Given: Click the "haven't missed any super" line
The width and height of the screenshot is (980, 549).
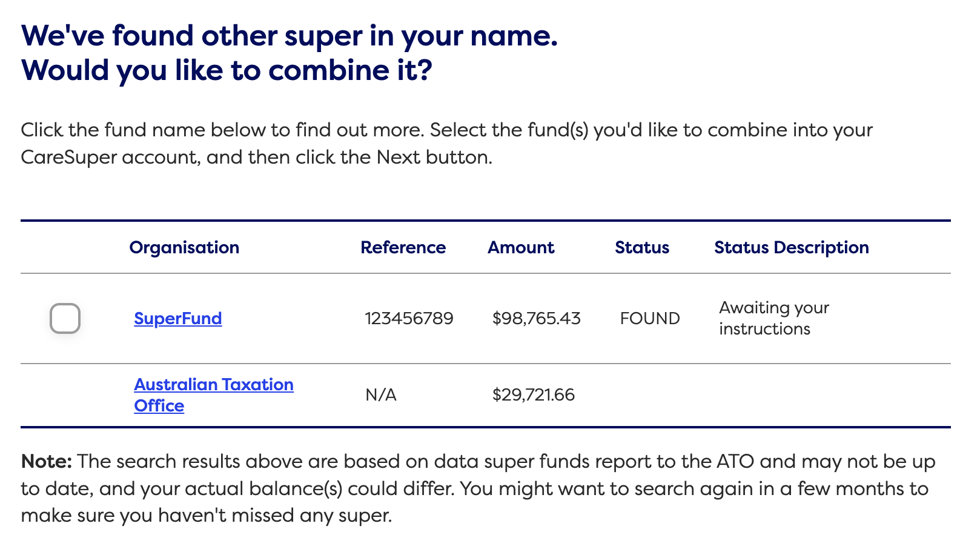Looking at the screenshot, I should (x=207, y=516).
